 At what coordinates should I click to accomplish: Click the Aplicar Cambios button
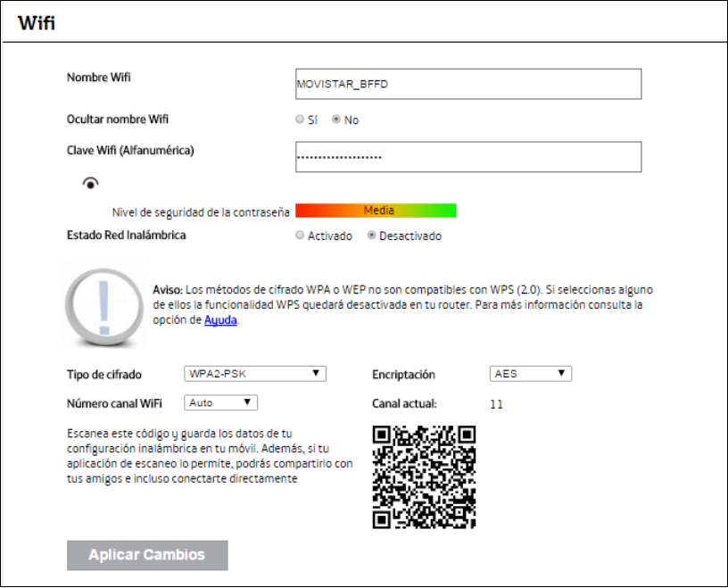click(147, 555)
